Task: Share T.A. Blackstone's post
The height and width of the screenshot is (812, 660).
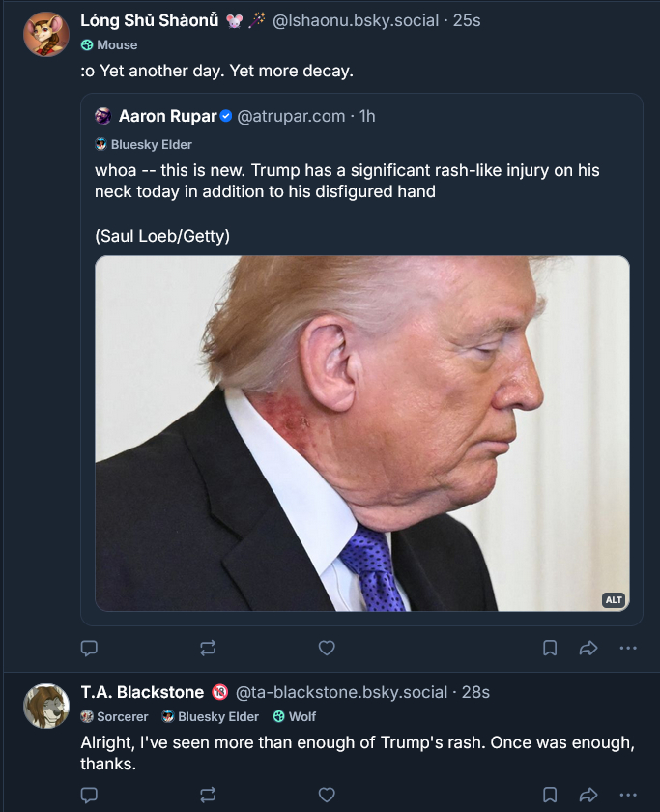Action: tap(588, 796)
